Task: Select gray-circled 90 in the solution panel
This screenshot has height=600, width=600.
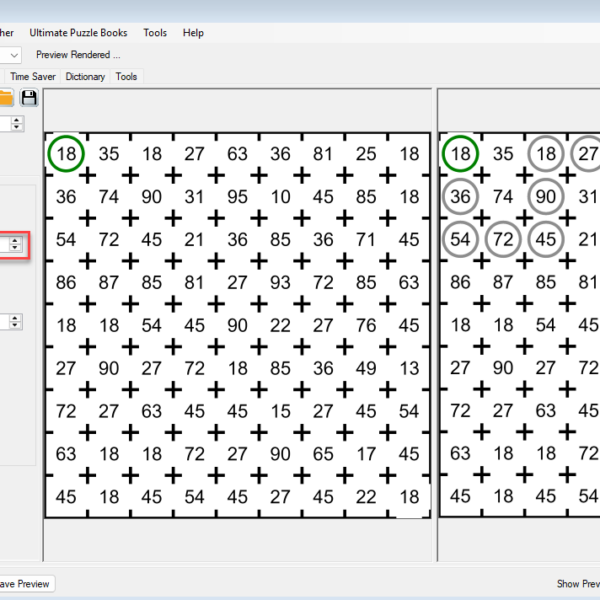Action: point(546,197)
